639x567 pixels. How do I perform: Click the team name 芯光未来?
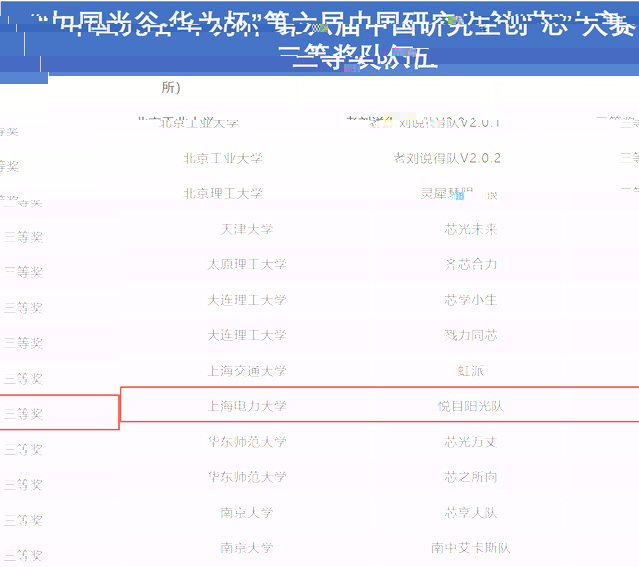coord(471,229)
